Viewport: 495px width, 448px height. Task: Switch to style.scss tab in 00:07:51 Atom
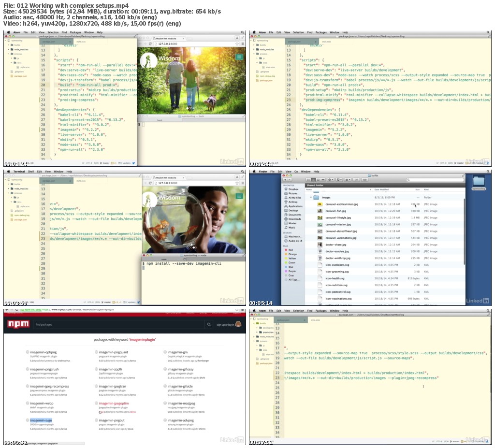pyautogui.click(x=315, y=320)
